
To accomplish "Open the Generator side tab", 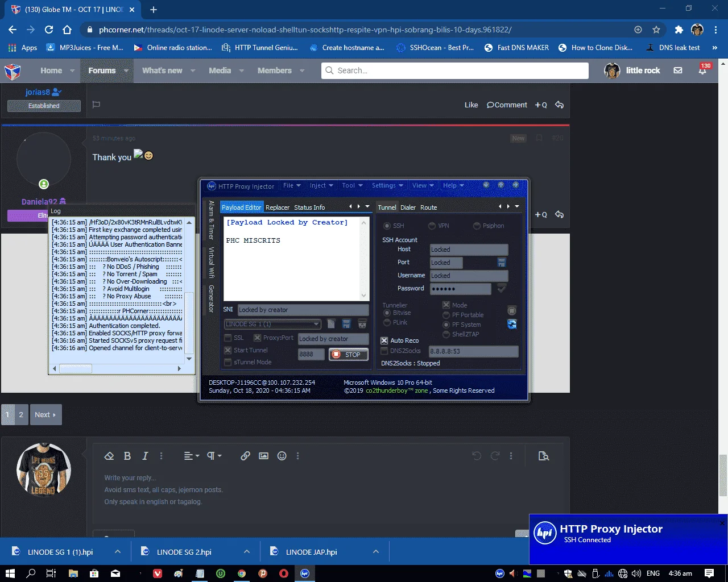I will (211, 298).
